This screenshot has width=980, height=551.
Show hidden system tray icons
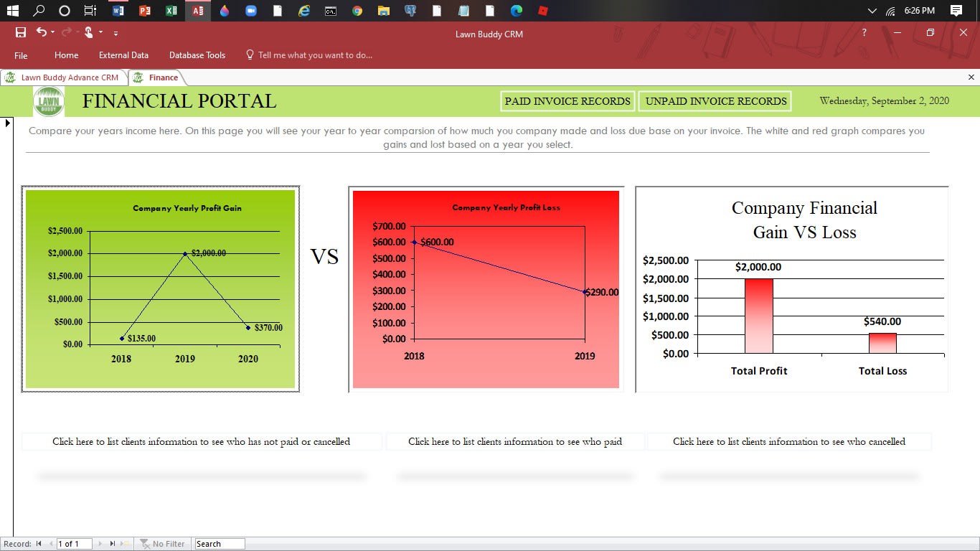[872, 11]
